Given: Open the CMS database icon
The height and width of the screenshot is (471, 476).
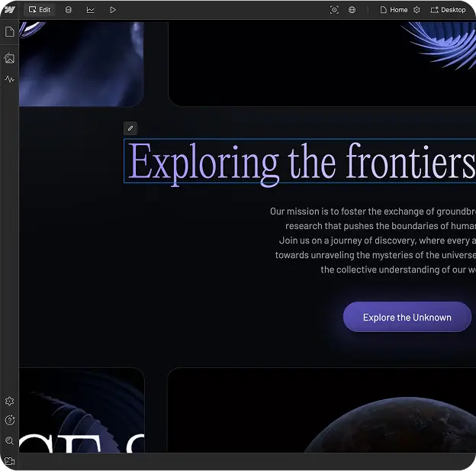Looking at the screenshot, I should coord(69,10).
